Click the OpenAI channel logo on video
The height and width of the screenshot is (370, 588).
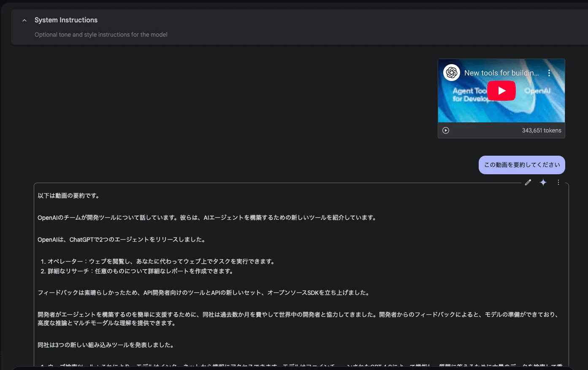coord(451,73)
